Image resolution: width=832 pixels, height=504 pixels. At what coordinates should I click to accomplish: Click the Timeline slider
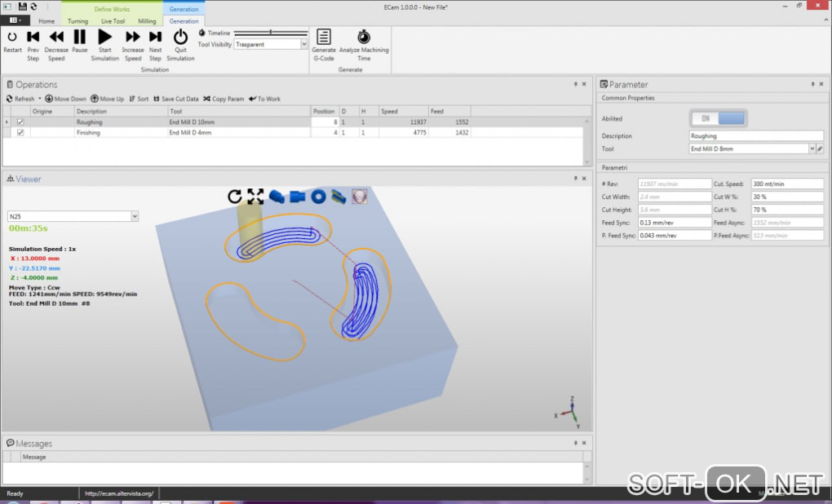[x=269, y=33]
